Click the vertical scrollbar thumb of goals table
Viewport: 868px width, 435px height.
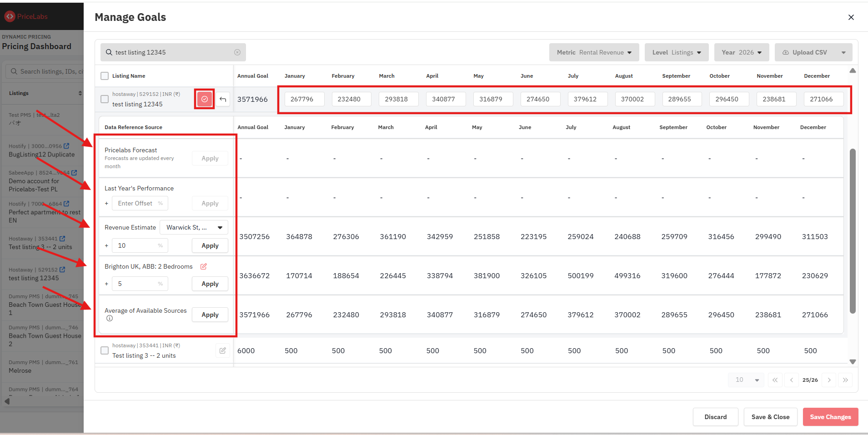853,231
